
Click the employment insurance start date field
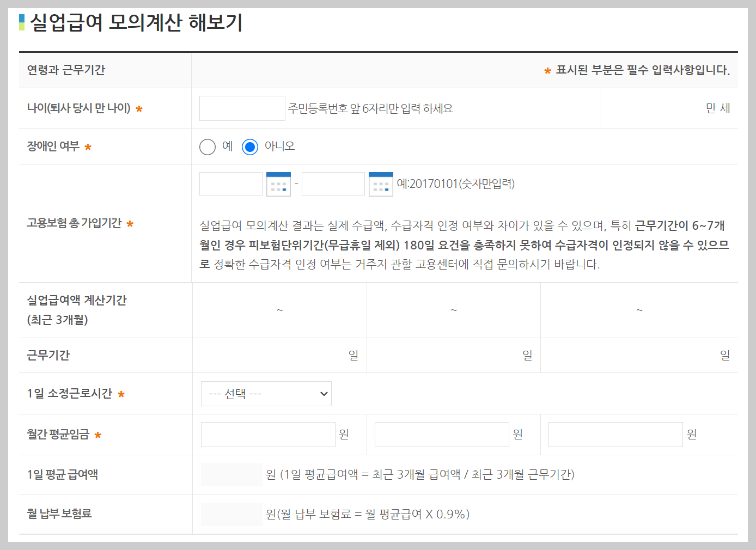[230, 184]
